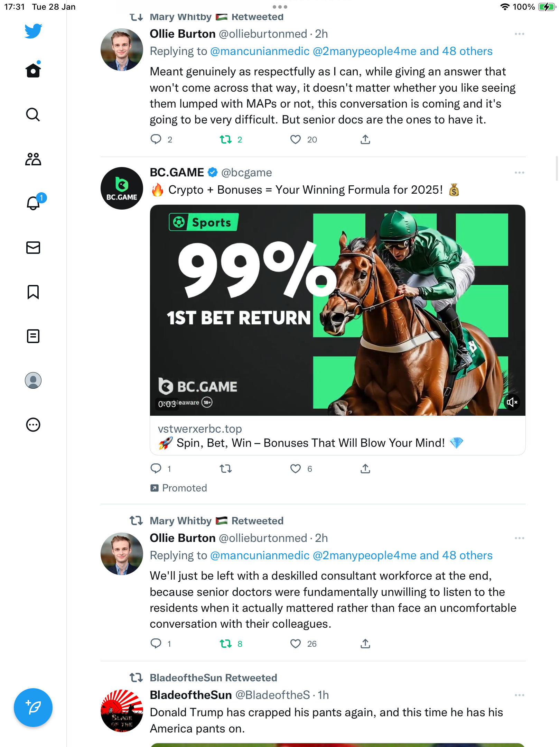
Task: Open Messages envelope icon
Action: coord(33,248)
